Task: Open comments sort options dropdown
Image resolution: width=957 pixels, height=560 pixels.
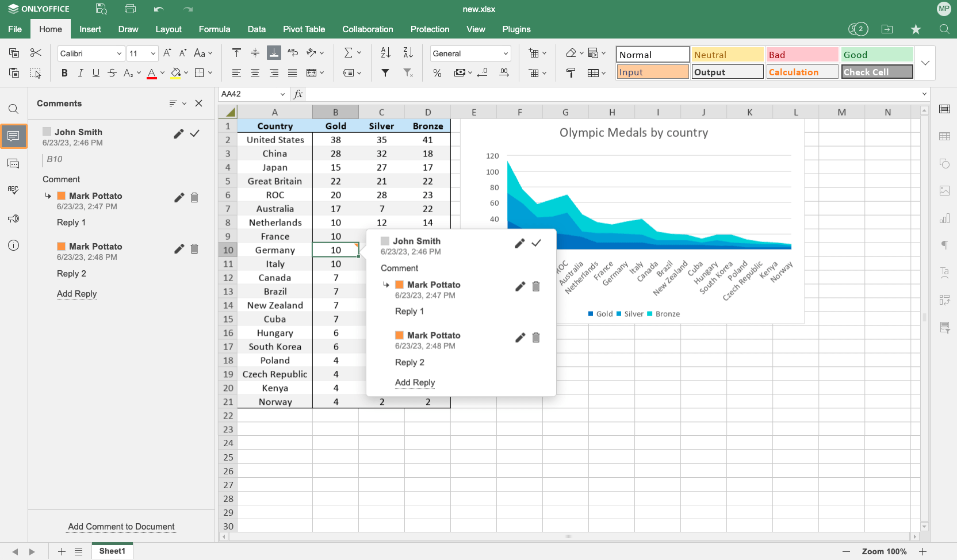Action: (178, 103)
